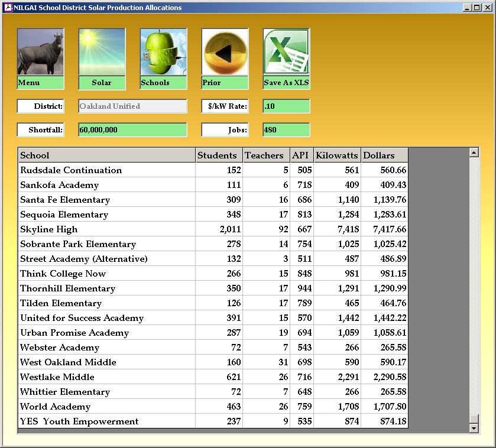Go back with the Prior label button
Viewport: 496px width, 448px height.
point(225,83)
